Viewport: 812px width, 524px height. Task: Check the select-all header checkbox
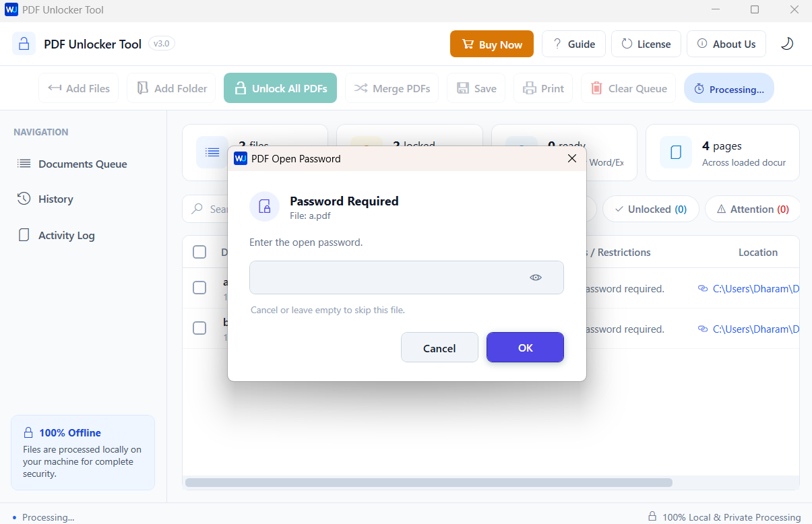pos(199,252)
